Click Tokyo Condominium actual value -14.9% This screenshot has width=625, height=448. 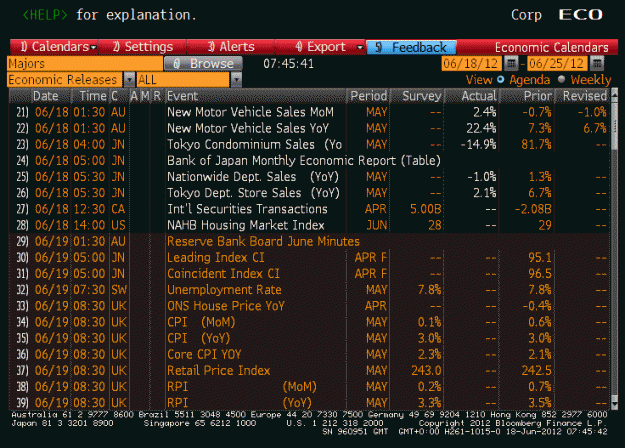click(478, 144)
